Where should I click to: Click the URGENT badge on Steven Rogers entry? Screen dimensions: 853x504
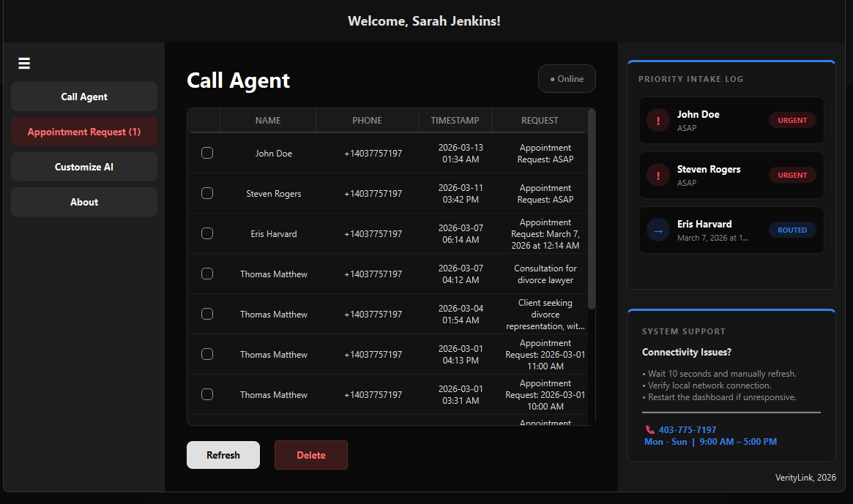(x=791, y=175)
